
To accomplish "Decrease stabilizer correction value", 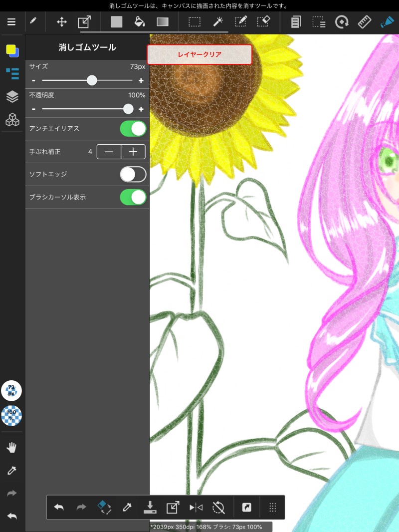I will [x=109, y=152].
